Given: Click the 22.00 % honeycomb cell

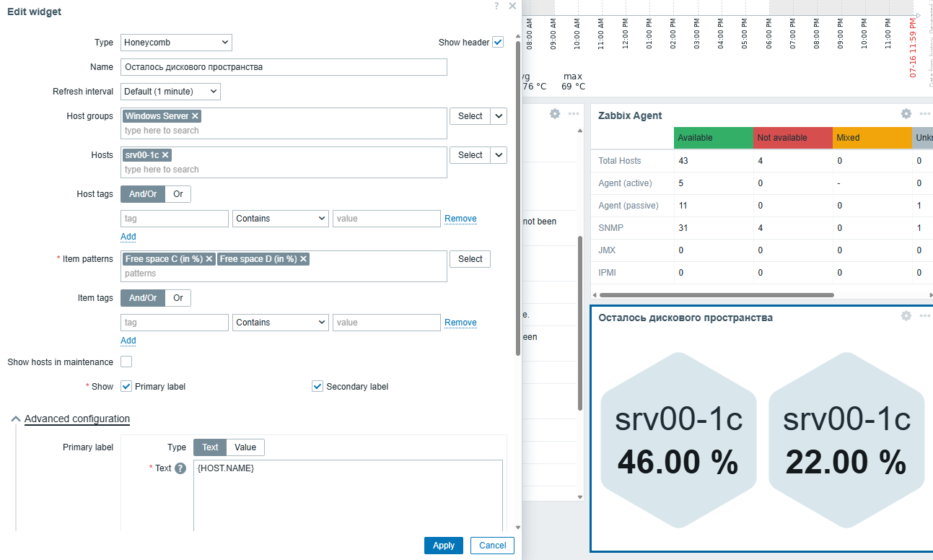Looking at the screenshot, I should coord(846,442).
